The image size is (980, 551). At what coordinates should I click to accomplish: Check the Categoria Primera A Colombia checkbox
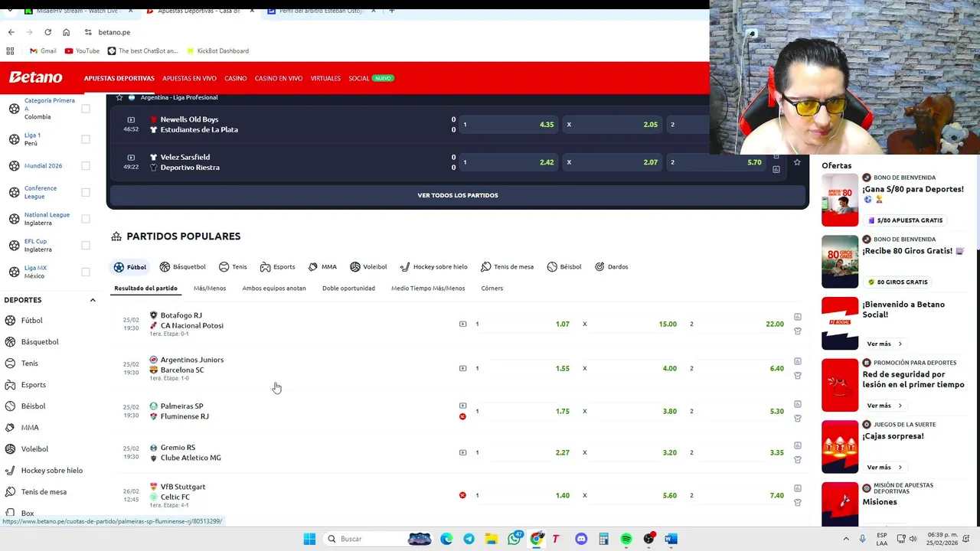coord(86,109)
